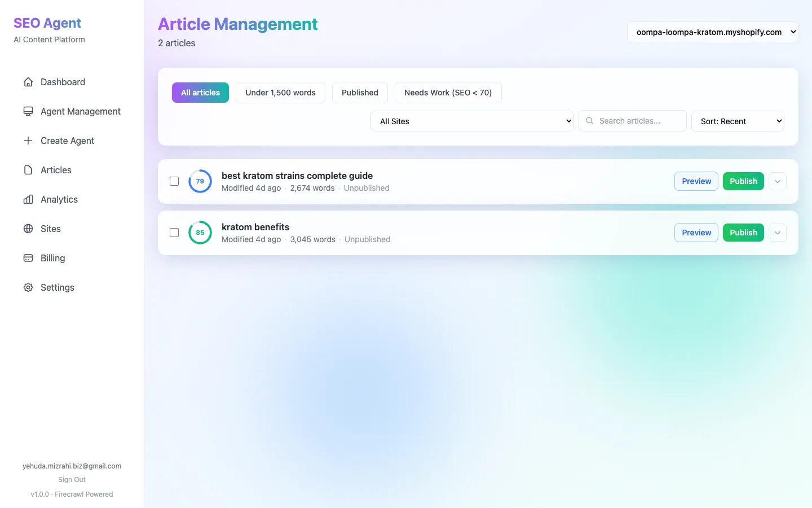
Task: Open Articles using the document icon
Action: pyautogui.click(x=28, y=170)
